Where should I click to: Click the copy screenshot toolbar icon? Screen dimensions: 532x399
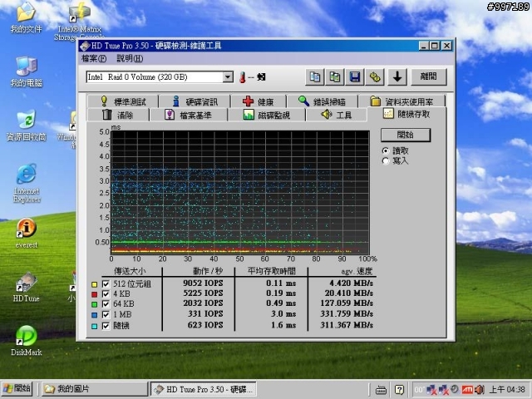point(334,77)
